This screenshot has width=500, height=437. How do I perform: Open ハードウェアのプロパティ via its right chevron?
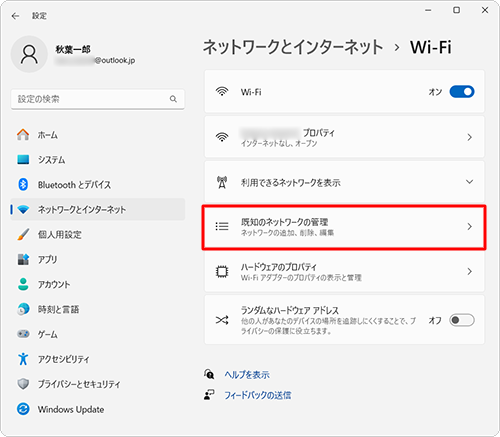pyautogui.click(x=469, y=272)
